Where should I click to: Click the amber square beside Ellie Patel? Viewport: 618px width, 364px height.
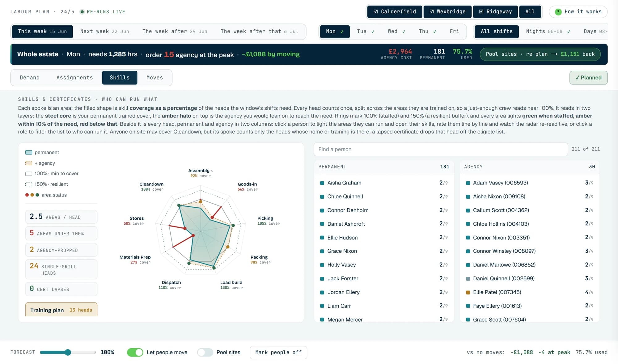point(468,292)
